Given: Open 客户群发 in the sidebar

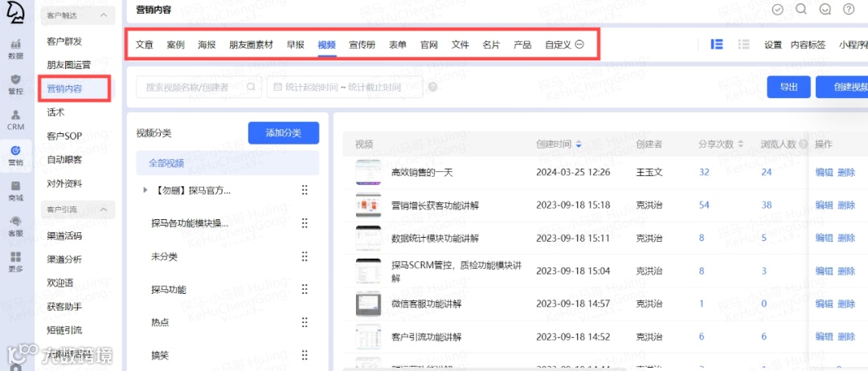Looking at the screenshot, I should coord(65,42).
